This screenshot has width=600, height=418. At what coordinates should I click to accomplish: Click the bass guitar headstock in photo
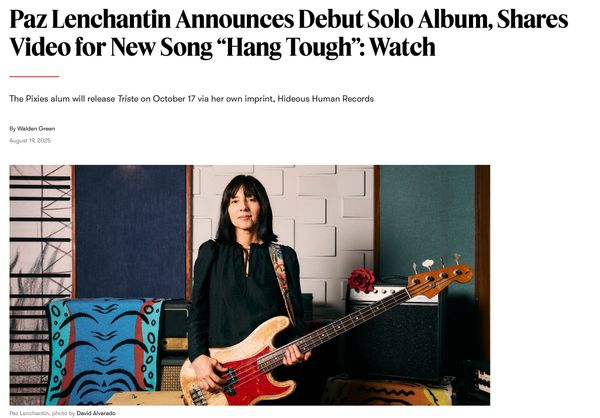(440, 278)
